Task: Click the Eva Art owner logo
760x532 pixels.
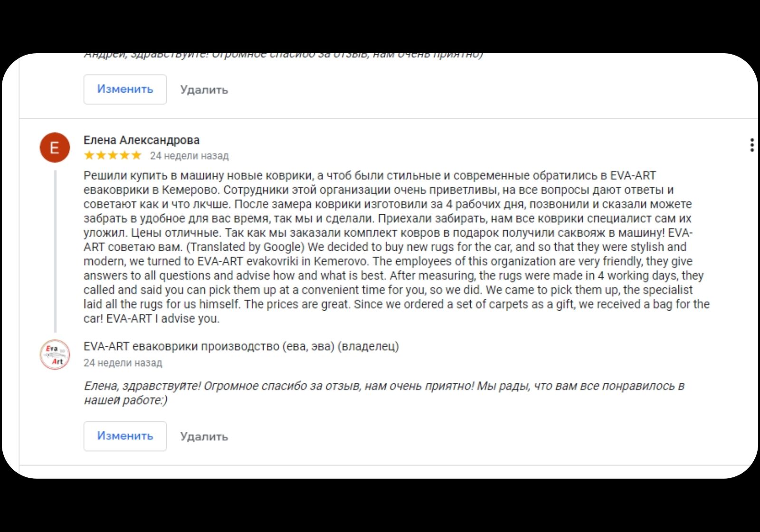Action: 55,354
